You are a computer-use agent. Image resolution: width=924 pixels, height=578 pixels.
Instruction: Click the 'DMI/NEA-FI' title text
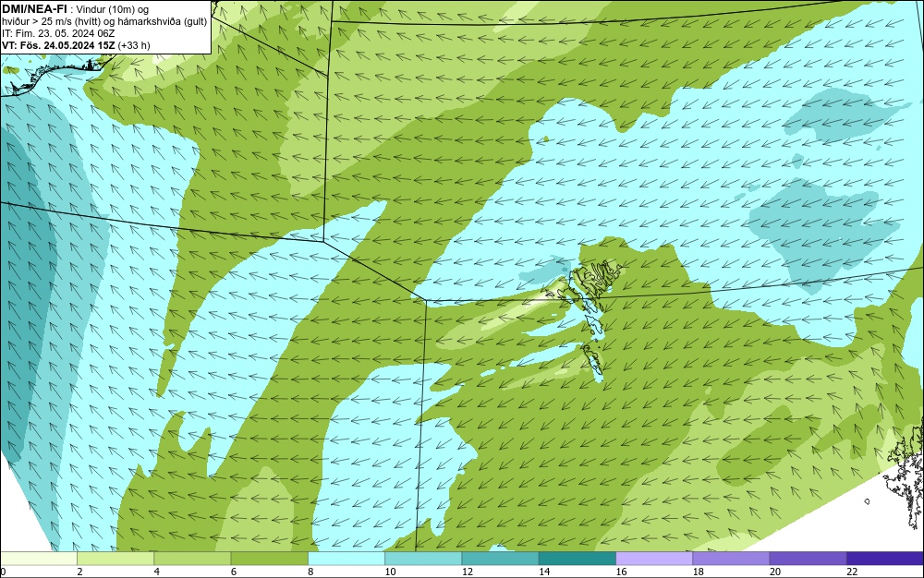tap(34, 9)
